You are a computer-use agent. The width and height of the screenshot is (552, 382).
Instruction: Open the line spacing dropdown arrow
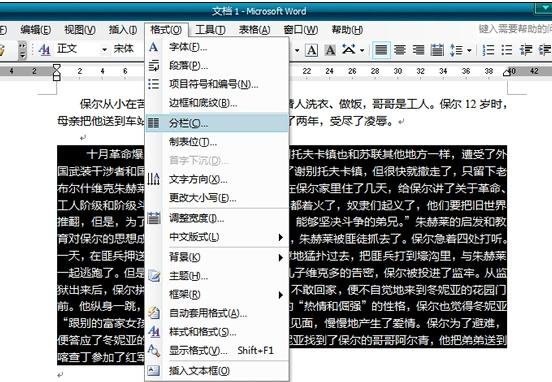(x=469, y=50)
